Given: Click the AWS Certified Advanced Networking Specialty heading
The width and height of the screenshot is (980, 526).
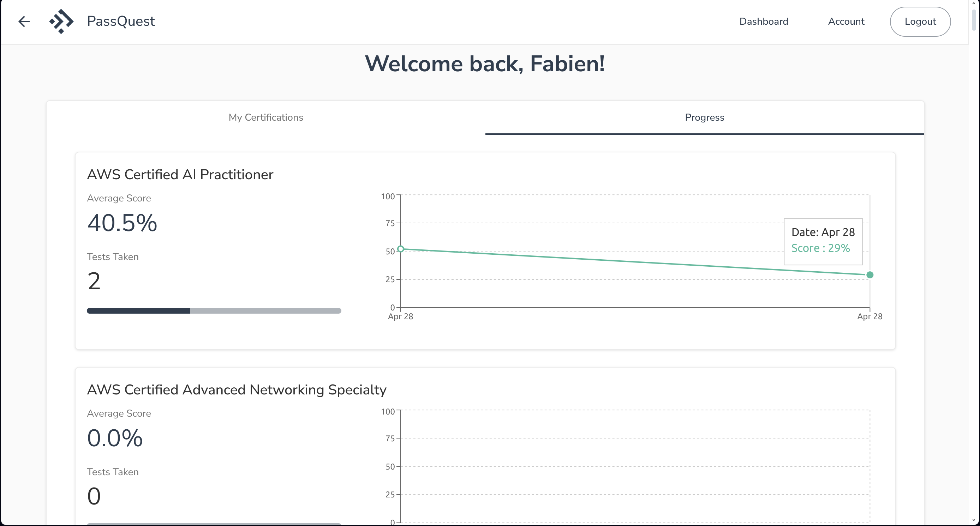Looking at the screenshot, I should (237, 389).
